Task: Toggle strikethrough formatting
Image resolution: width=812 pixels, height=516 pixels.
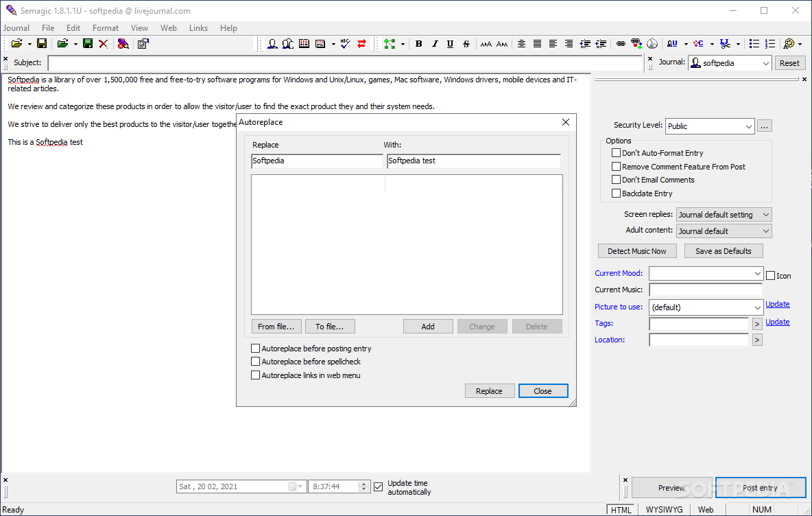Action: 466,44
